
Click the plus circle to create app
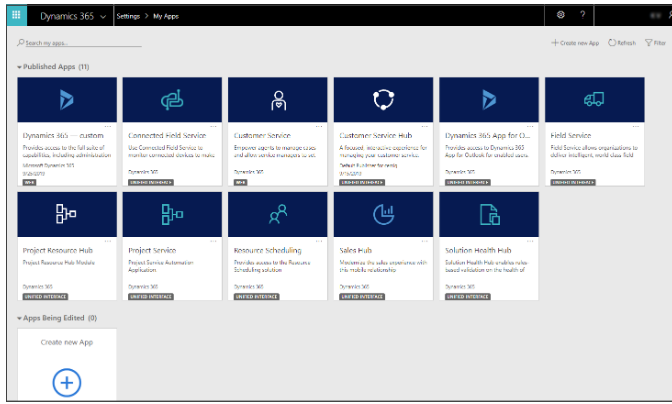point(67,382)
